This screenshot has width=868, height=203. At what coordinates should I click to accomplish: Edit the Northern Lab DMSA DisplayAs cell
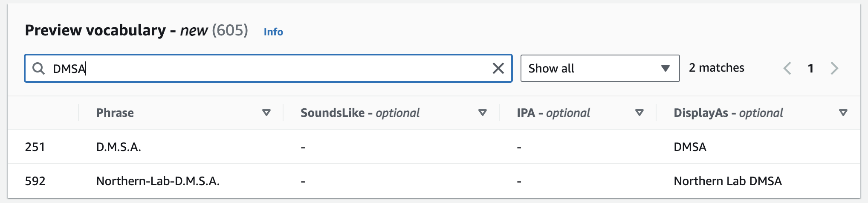[x=728, y=181]
